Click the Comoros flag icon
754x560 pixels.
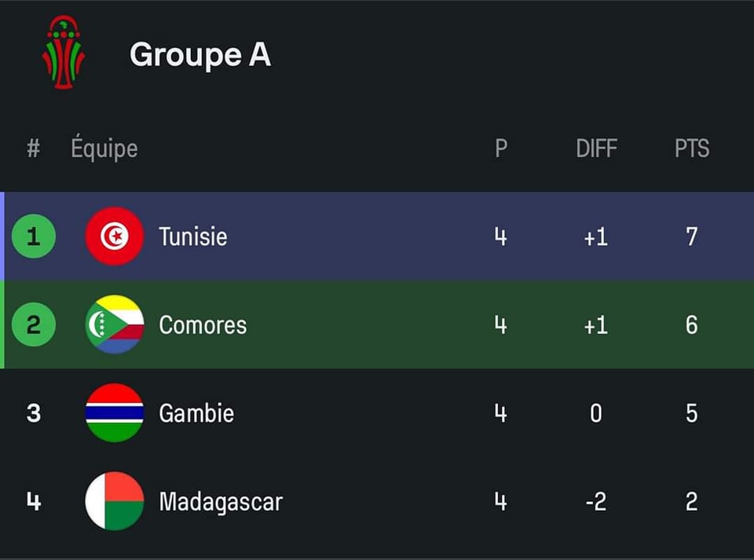[x=115, y=324]
